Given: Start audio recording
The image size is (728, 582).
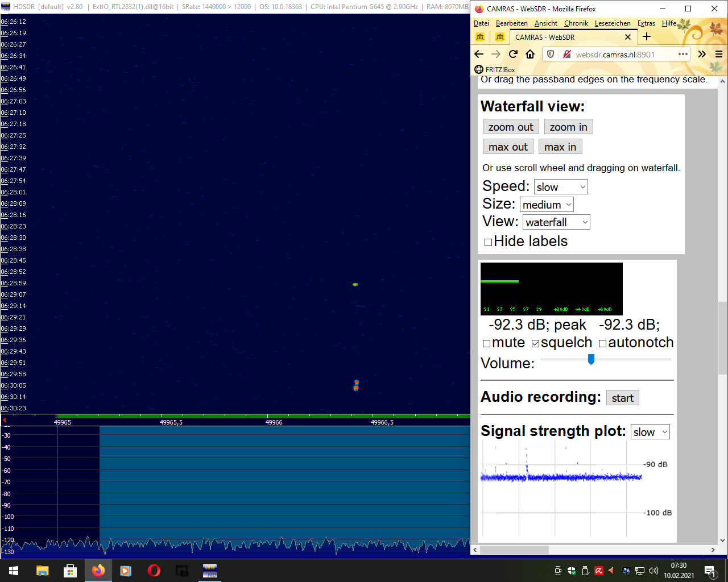Looking at the screenshot, I should point(623,398).
